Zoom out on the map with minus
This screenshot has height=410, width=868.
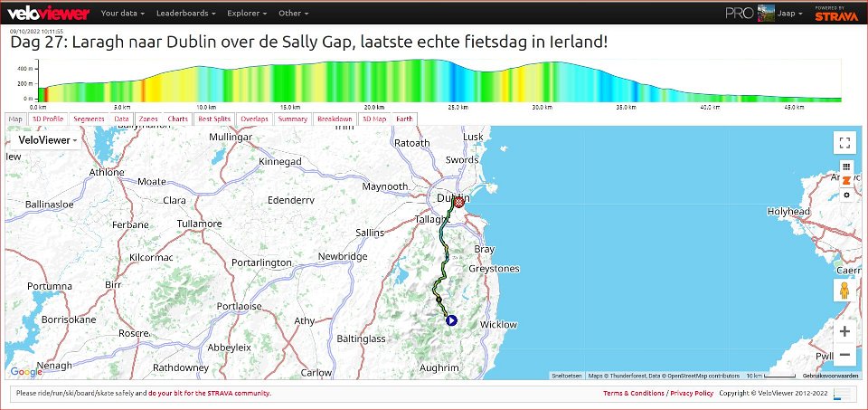[x=844, y=355]
